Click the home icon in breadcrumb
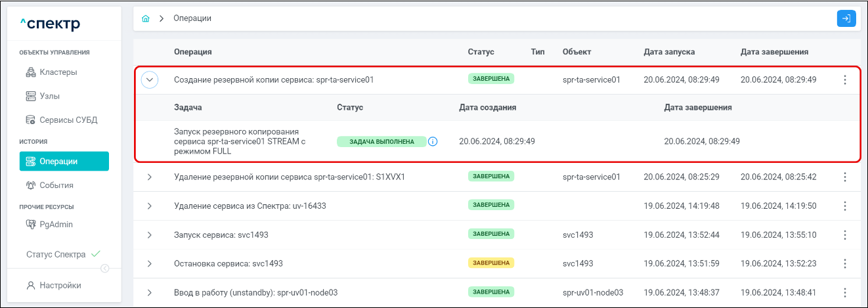The height and width of the screenshot is (308, 868). [x=146, y=18]
